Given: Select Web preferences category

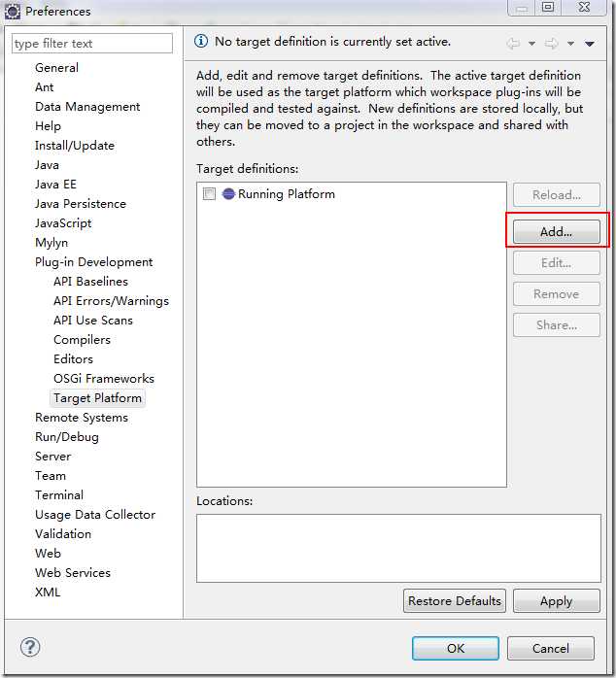Looking at the screenshot, I should pyautogui.click(x=48, y=554).
